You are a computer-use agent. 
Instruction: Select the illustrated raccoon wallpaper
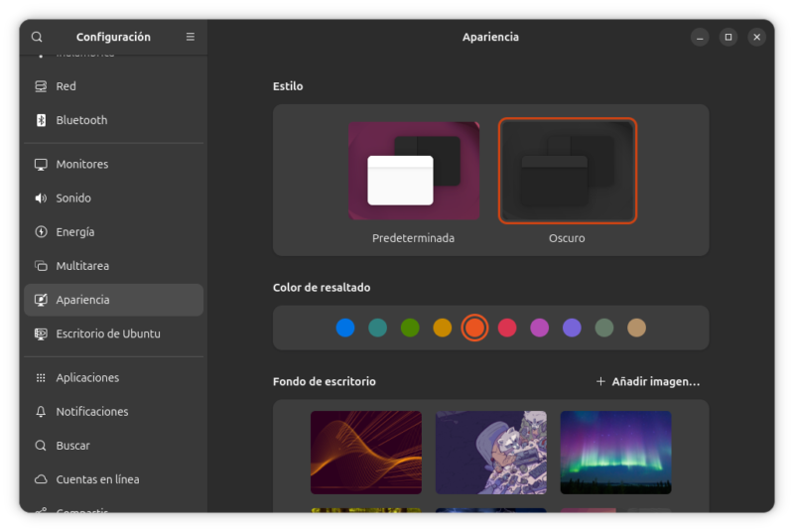pyautogui.click(x=491, y=453)
